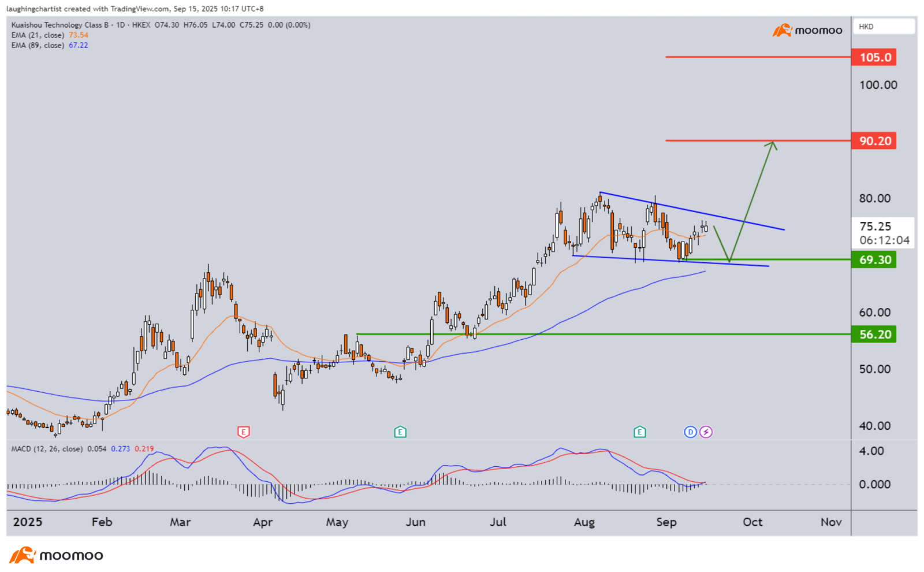
Task: Click the MACD (12, 26, close) legend
Action: 47,449
